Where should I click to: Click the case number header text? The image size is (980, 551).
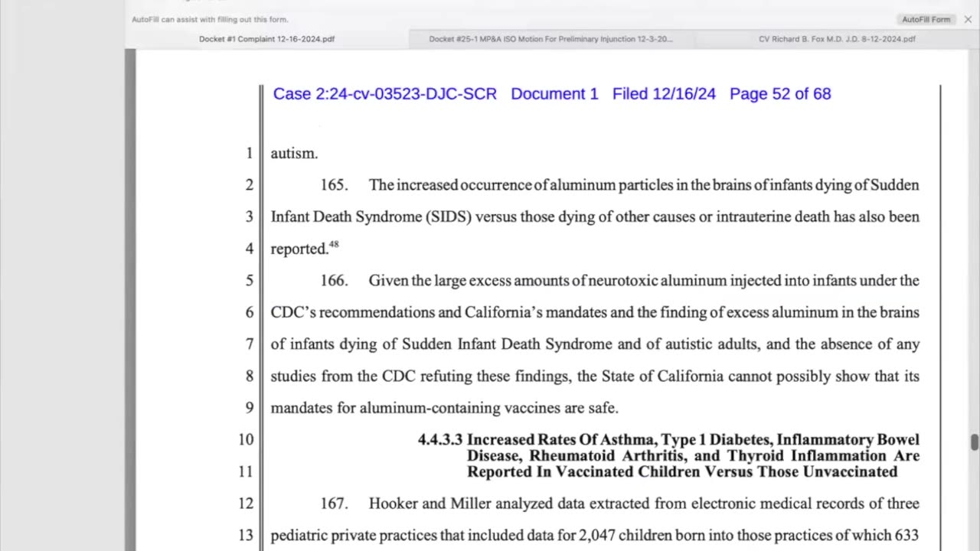[385, 94]
